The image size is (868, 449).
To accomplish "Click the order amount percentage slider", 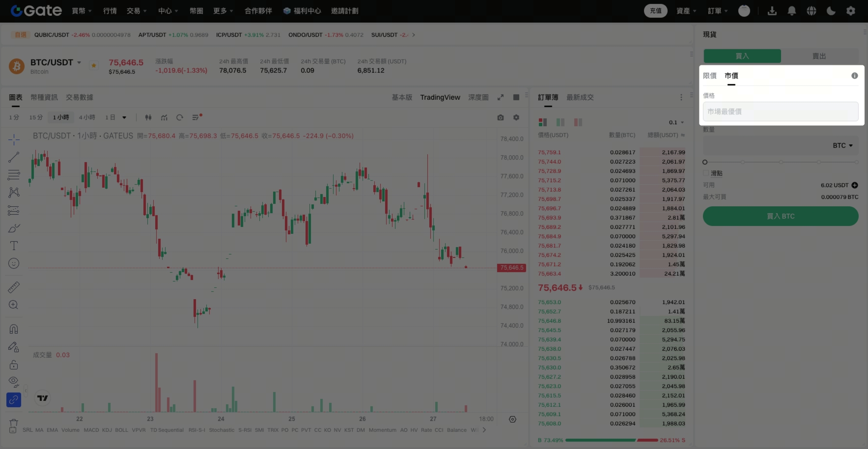I will [781, 162].
